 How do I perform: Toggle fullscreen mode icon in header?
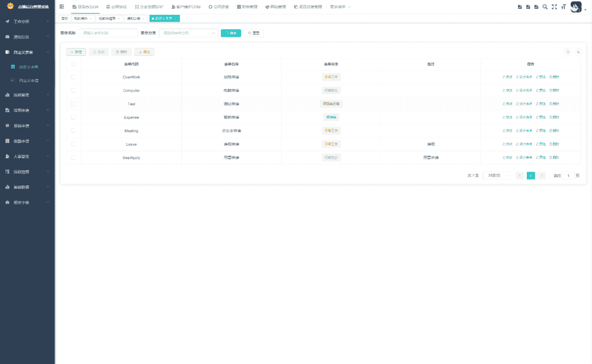554,7
